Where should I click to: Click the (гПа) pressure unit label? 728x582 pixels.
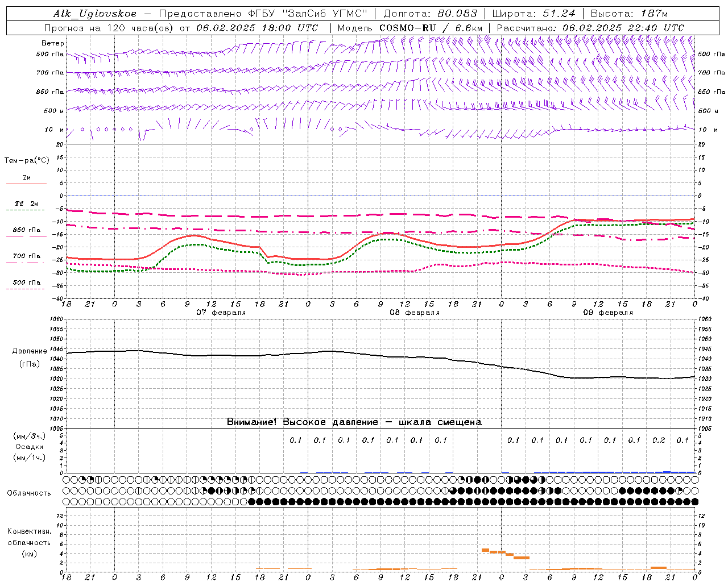click(x=30, y=364)
